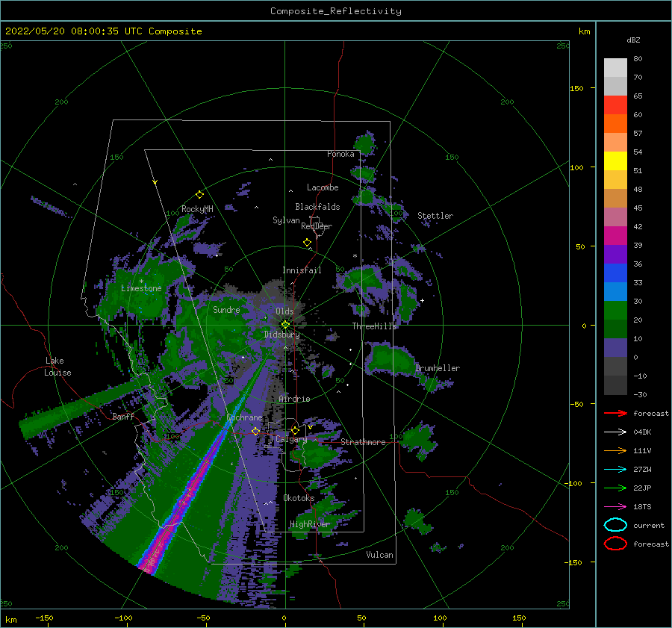This screenshot has width=672, height=628.
Task: Click the Okotoks label
Action: click(x=299, y=498)
